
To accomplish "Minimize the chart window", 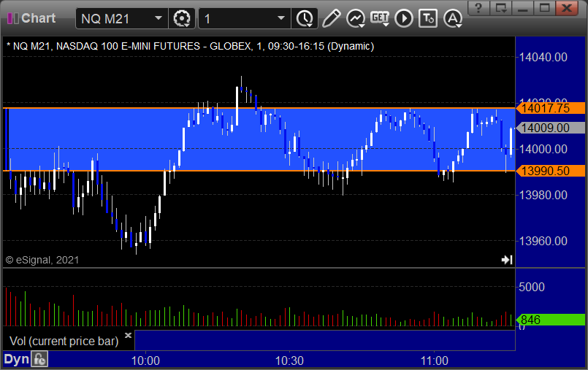I will 522,7.
